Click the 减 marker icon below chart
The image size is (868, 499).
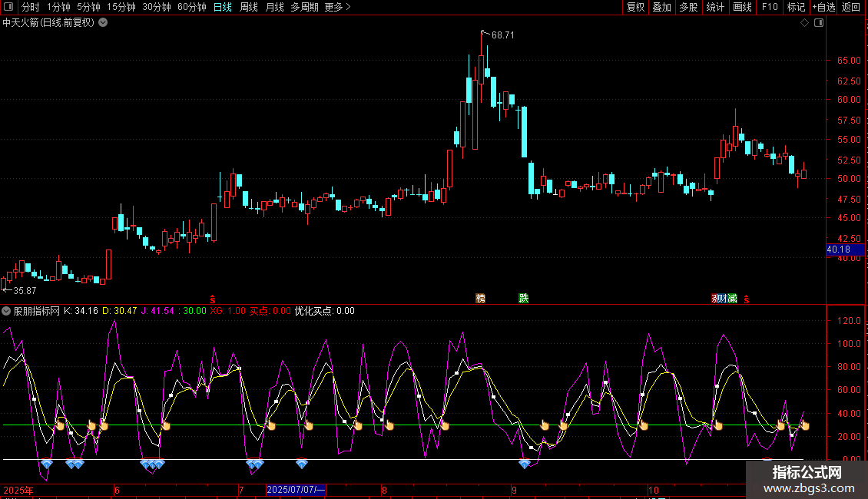(732, 298)
